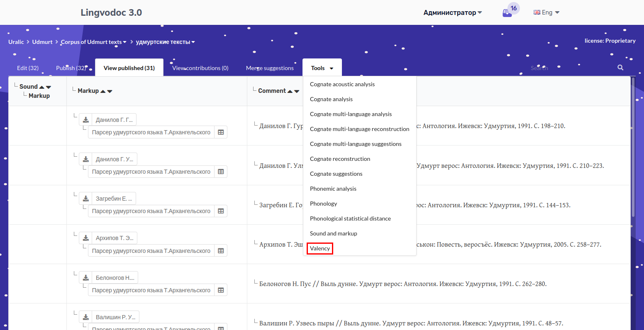Open parser table icon in Данилов Г. У... row
This screenshot has height=330, width=644.
point(221,172)
